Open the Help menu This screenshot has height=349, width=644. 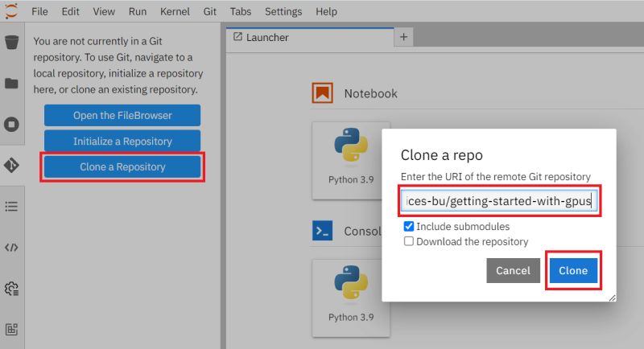click(x=326, y=11)
